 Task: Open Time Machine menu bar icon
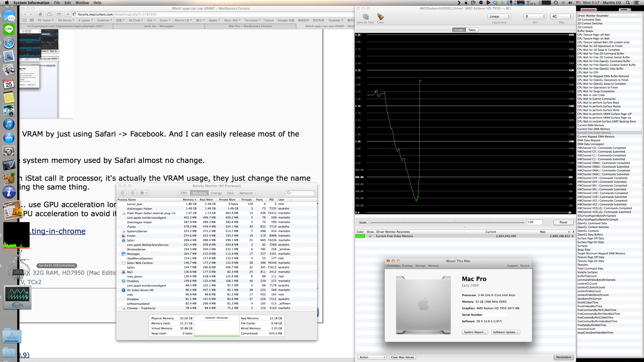556,3
